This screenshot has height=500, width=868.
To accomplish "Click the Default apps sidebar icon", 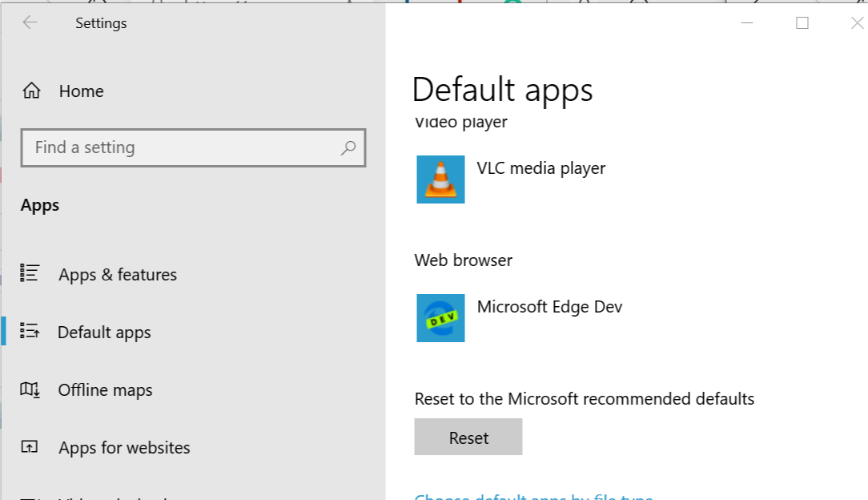I will [30, 331].
